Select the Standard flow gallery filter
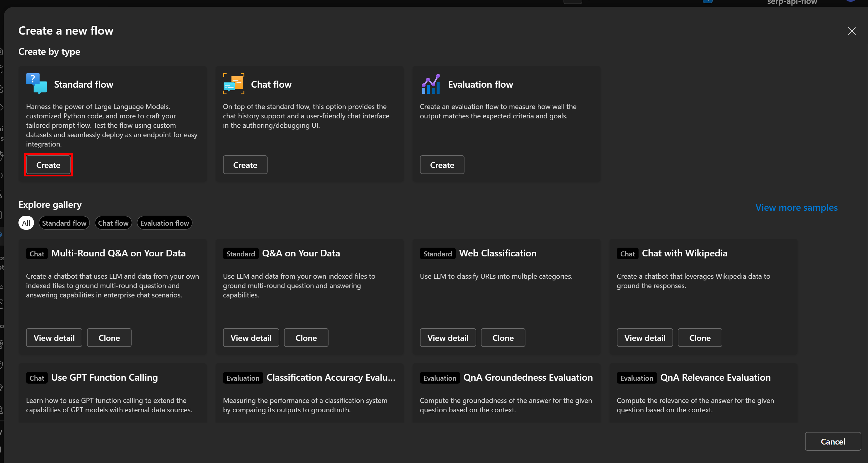The image size is (868, 463). point(64,223)
